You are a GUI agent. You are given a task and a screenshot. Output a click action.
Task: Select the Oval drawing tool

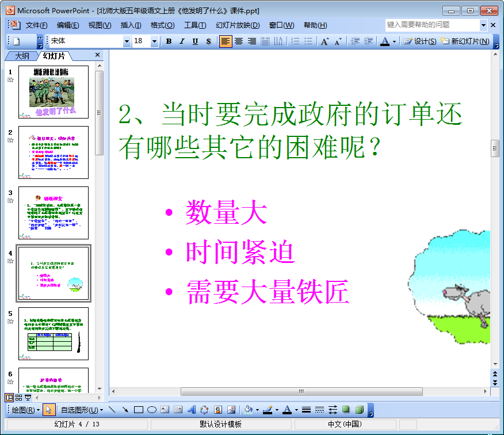pos(151,410)
